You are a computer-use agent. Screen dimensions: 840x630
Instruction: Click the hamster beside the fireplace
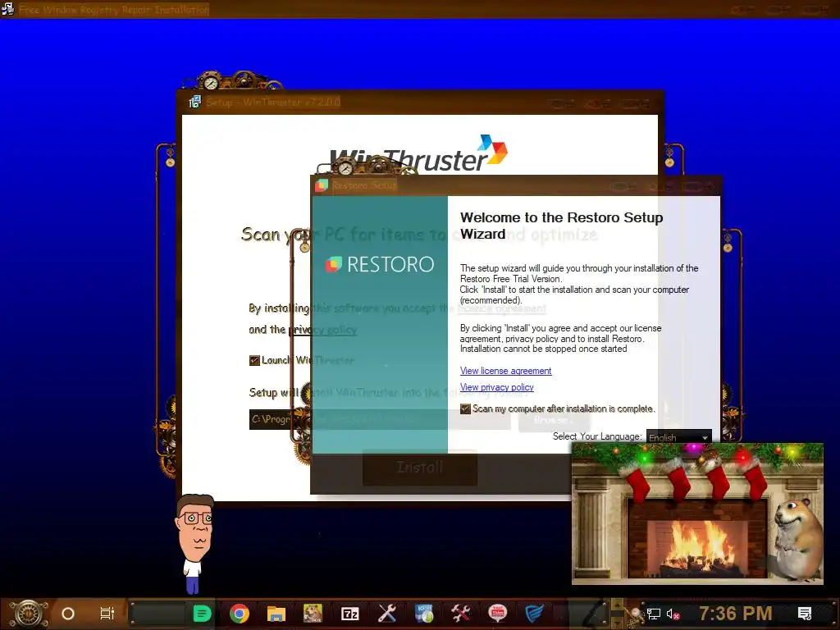coord(797,539)
